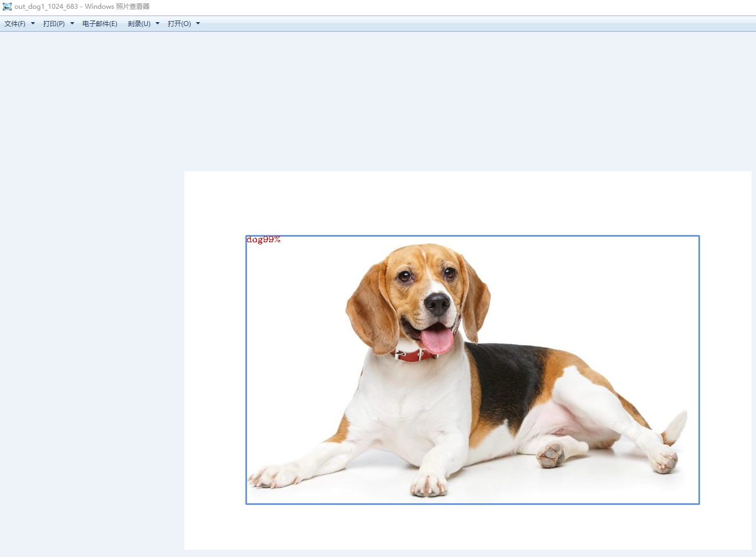Viewport: 756px width, 557px height.
Task: Expand the 打开(O) dropdown arrow
Action: pyautogui.click(x=198, y=24)
